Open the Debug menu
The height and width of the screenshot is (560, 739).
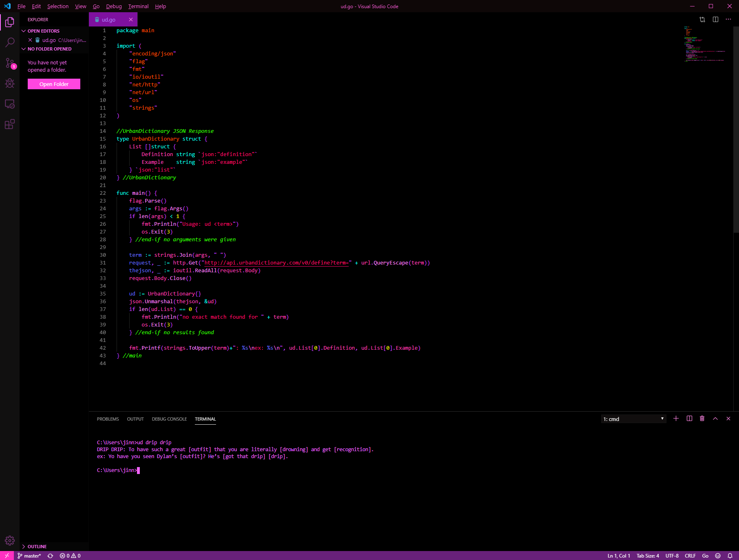tap(114, 6)
